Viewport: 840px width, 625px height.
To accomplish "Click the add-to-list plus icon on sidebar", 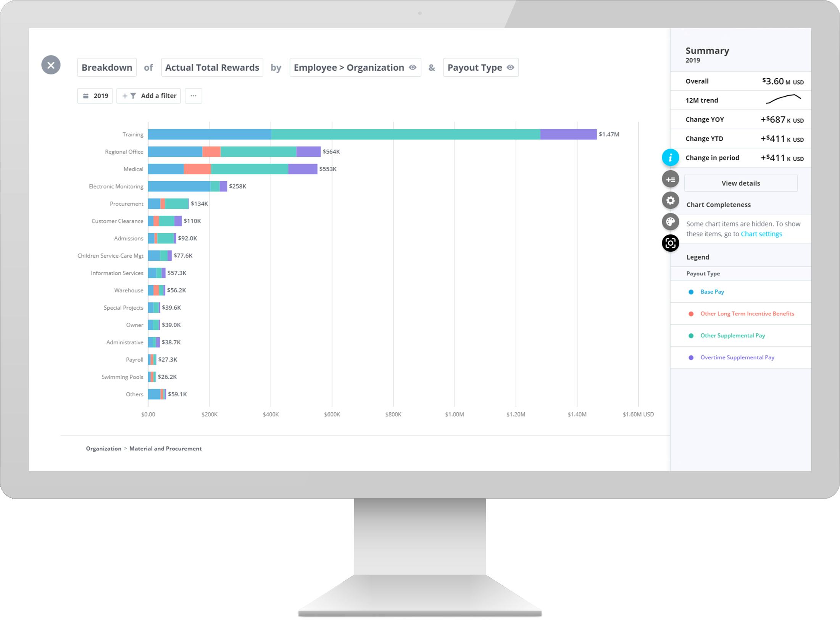I will coord(670,179).
